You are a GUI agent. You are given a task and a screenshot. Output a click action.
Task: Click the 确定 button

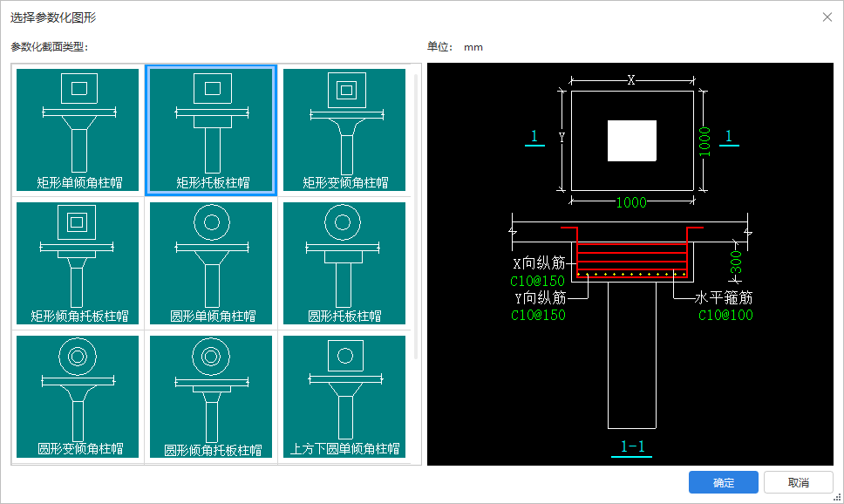(x=724, y=482)
